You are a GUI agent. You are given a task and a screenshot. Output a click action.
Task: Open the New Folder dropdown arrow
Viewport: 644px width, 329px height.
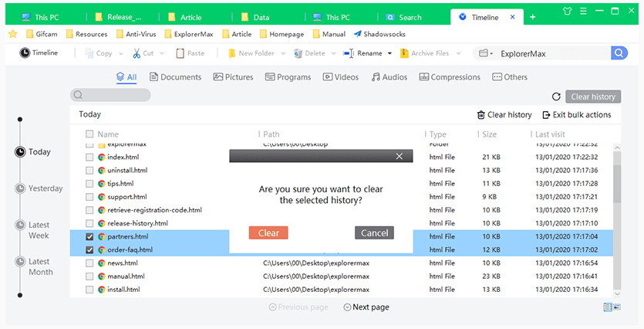(x=283, y=53)
